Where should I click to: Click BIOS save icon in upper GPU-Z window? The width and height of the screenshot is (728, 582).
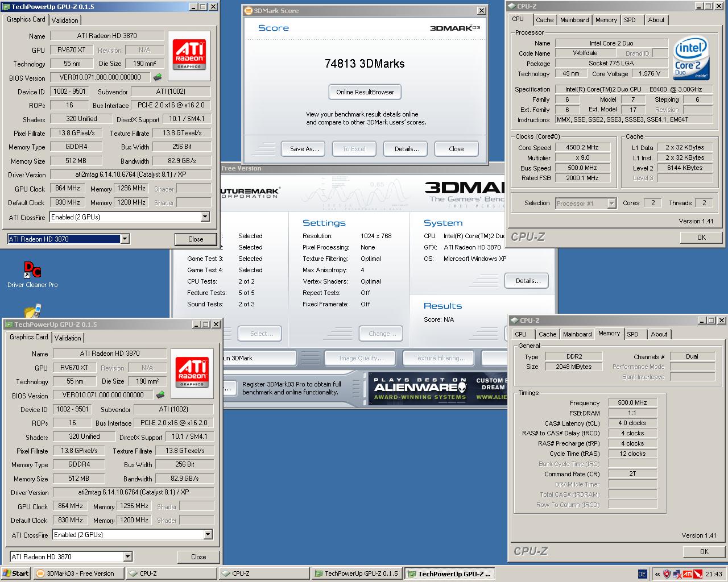tap(158, 77)
